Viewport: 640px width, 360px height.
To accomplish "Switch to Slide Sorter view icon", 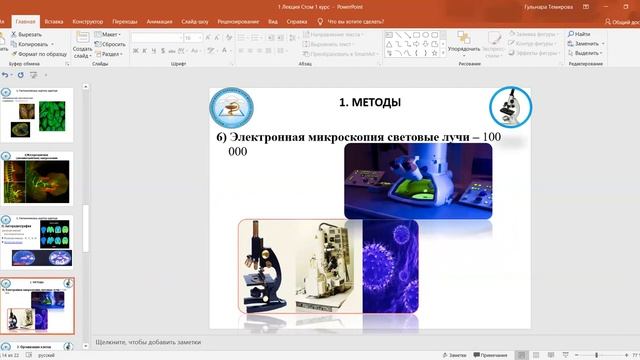I will point(536,355).
